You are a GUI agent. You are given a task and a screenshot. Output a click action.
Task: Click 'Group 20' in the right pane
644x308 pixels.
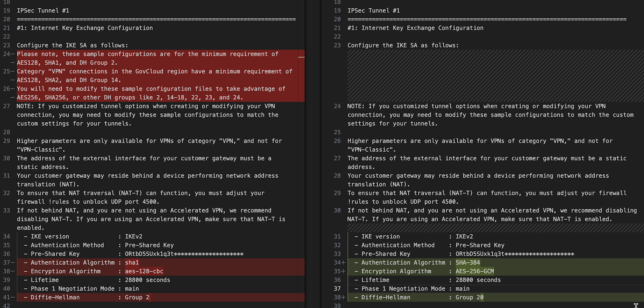pos(469,297)
